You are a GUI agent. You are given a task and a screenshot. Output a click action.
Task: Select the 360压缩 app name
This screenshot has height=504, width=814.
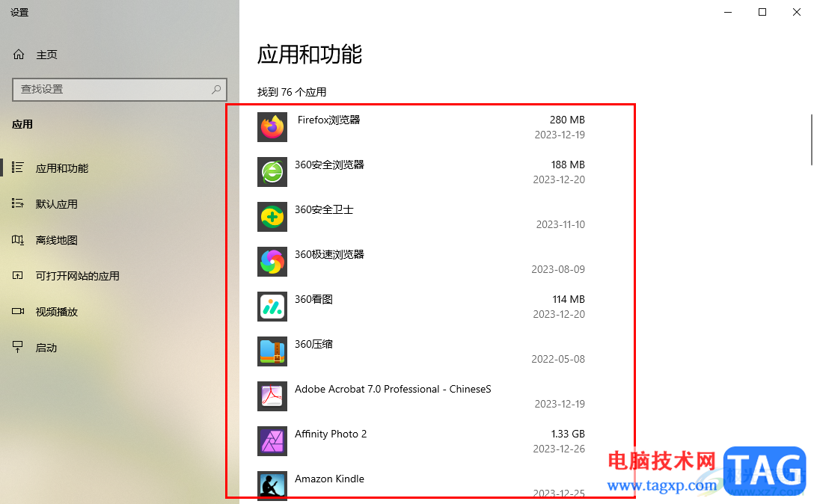point(313,344)
